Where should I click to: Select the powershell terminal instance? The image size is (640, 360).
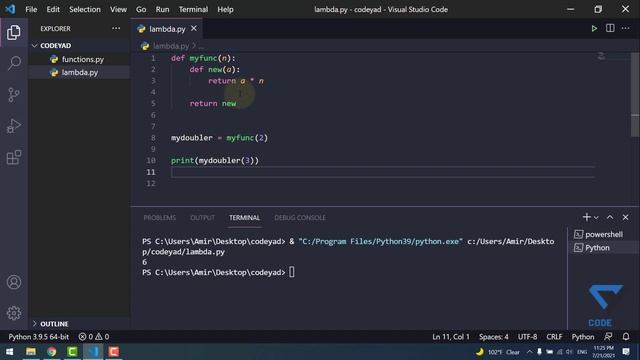pyautogui.click(x=604, y=234)
